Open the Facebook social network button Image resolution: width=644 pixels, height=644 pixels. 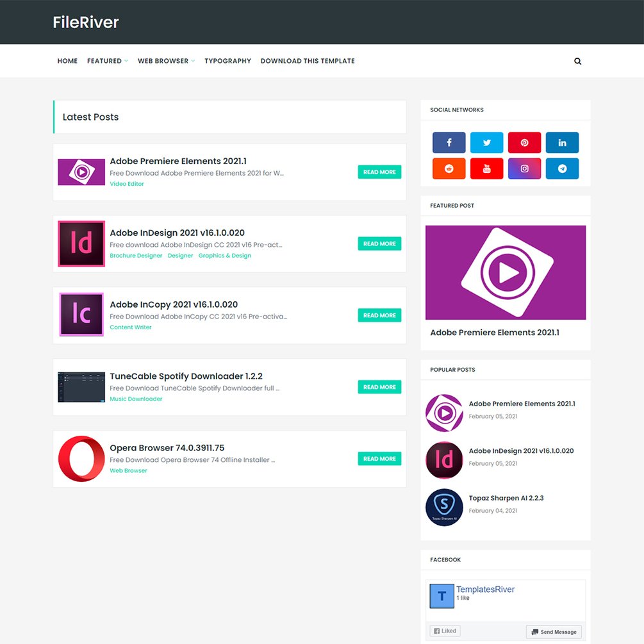click(x=449, y=142)
